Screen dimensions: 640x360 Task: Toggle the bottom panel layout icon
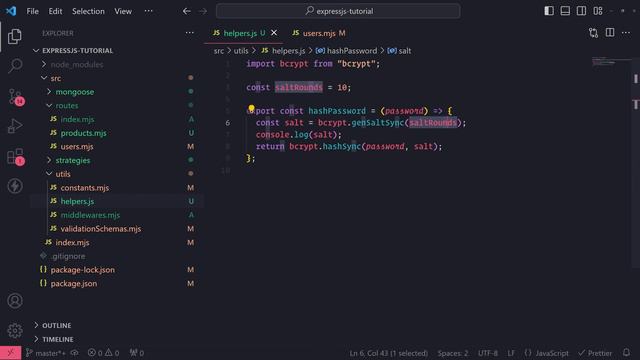pyautogui.click(x=565, y=11)
